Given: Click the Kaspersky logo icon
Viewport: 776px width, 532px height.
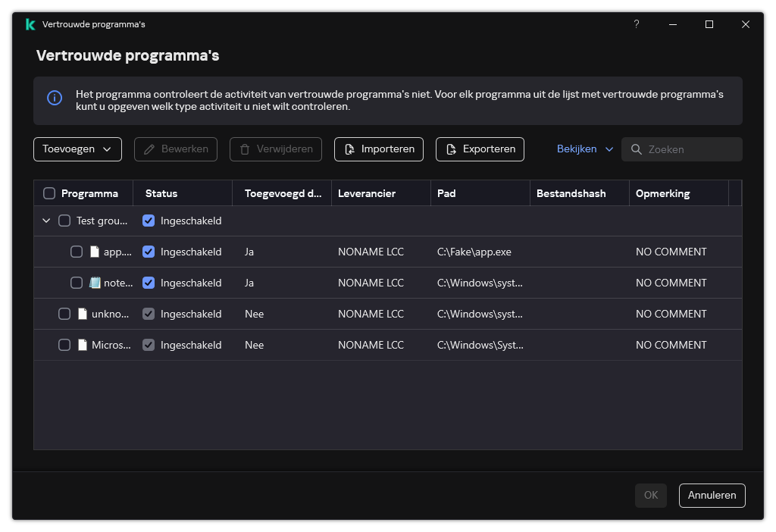Looking at the screenshot, I should (x=30, y=23).
